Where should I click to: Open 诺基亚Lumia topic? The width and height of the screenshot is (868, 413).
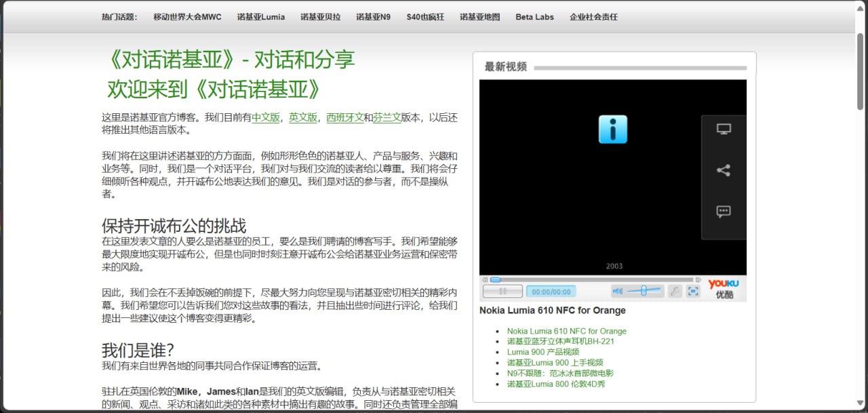(261, 17)
